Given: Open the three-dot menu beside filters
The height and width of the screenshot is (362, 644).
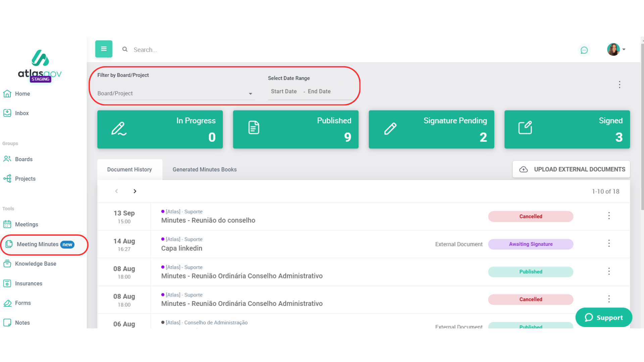Looking at the screenshot, I should 619,85.
